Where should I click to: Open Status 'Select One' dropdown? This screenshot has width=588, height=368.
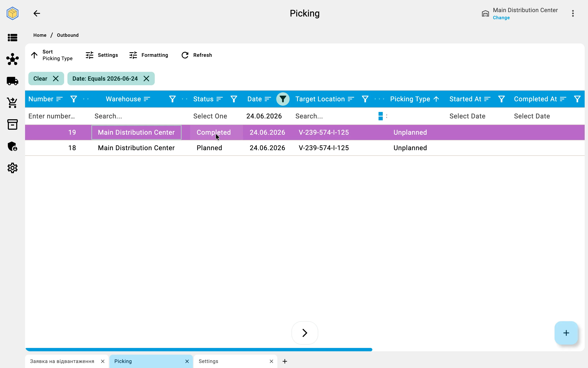click(x=210, y=116)
